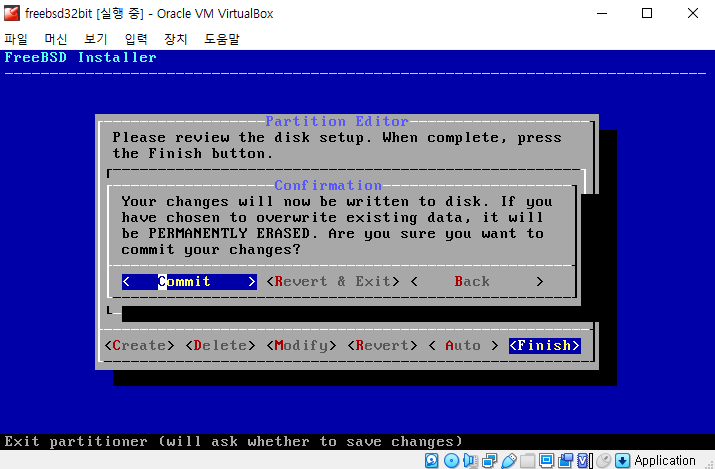Click the USB devices status icon
Viewport: 715px width, 469px height.
pos(508,460)
